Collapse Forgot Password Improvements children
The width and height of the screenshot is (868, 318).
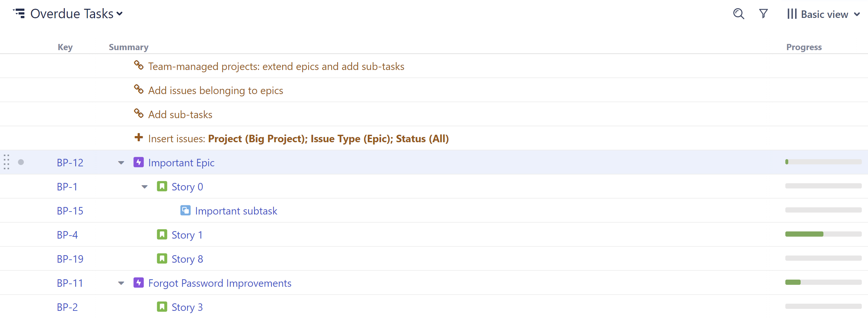tap(121, 283)
